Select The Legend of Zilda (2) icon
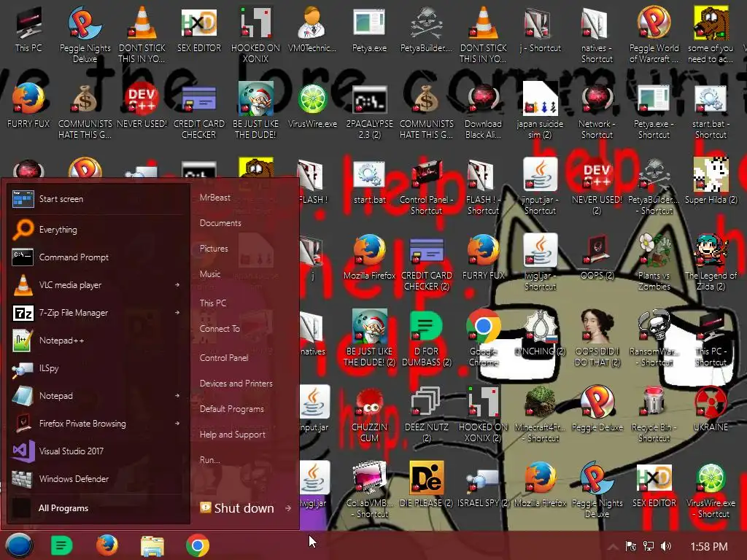The image size is (747, 560). [x=711, y=262]
